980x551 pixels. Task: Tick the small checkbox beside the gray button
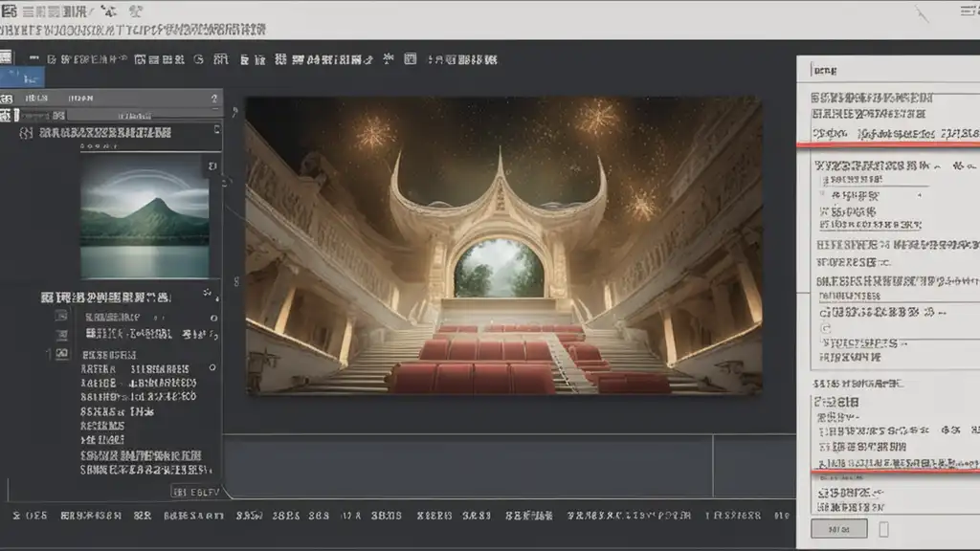point(883,529)
